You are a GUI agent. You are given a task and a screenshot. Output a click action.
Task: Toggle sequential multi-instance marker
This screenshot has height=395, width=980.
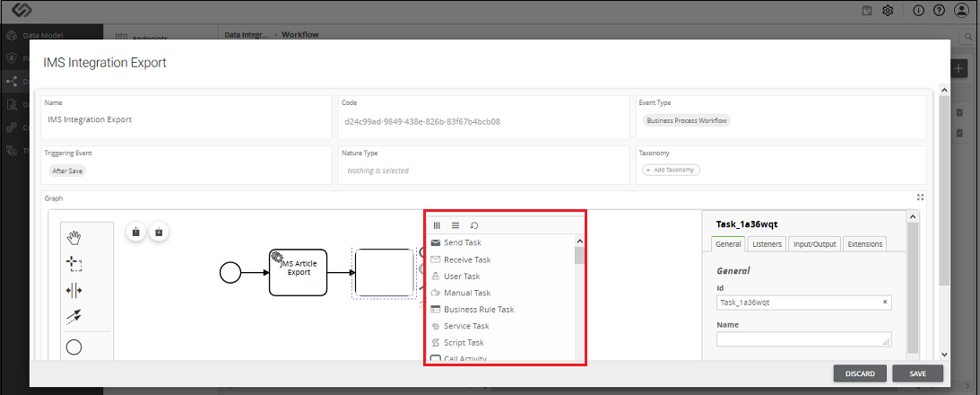(x=455, y=225)
